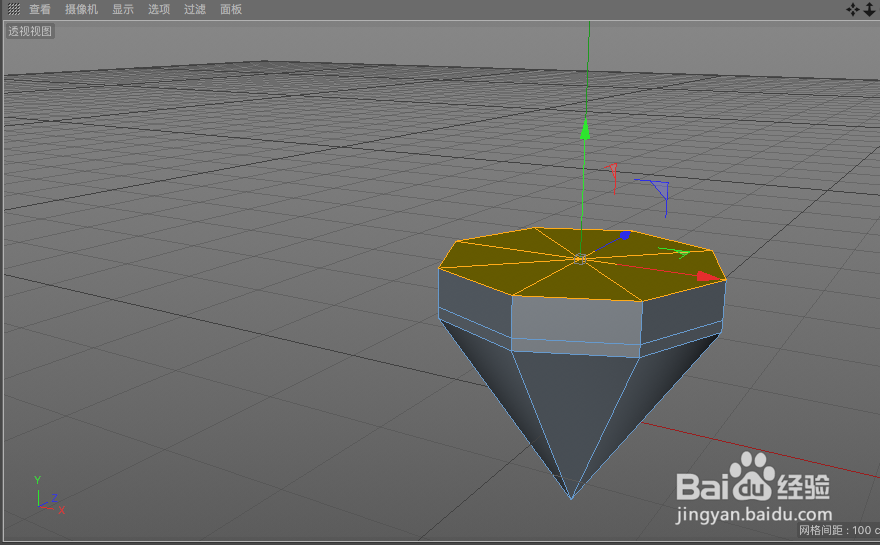Click the 透视视图 viewport label

30,31
